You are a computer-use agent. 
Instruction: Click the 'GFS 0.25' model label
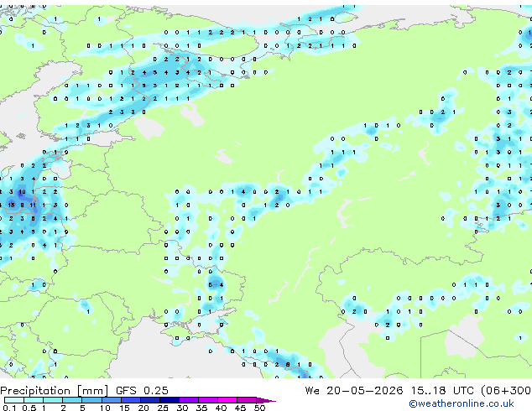[x=142, y=390]
